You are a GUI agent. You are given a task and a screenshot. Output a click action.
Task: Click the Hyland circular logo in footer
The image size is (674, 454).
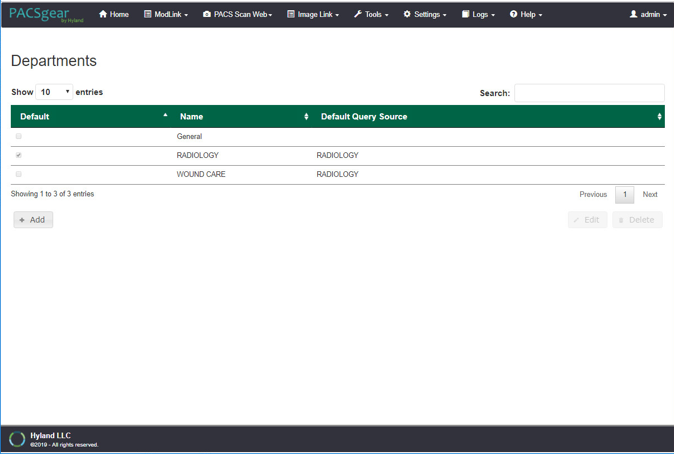[x=17, y=439]
